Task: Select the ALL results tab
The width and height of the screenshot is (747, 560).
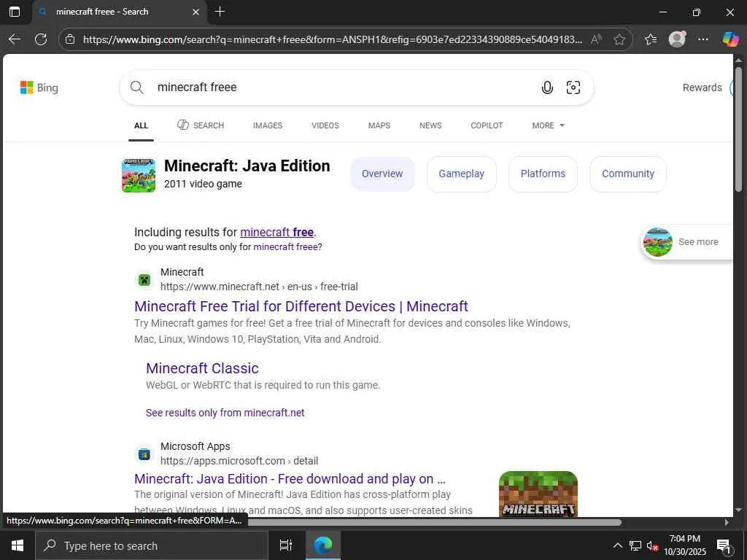Action: click(141, 125)
